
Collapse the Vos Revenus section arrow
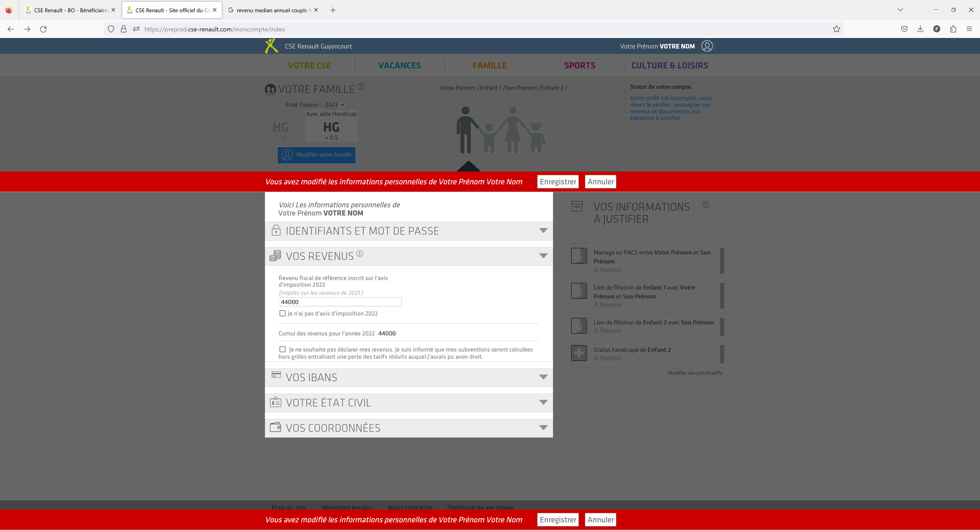tap(543, 256)
